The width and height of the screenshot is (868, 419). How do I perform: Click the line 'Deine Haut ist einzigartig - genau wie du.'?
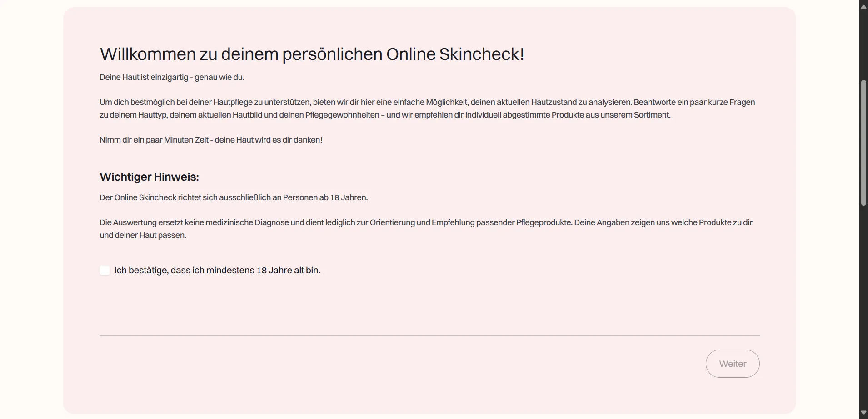pos(172,77)
